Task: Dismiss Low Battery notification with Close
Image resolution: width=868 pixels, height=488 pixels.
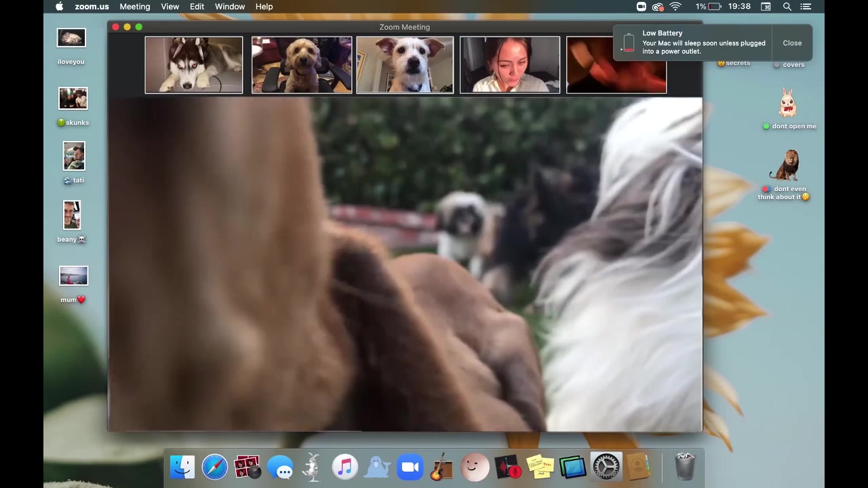Action: click(x=792, y=43)
